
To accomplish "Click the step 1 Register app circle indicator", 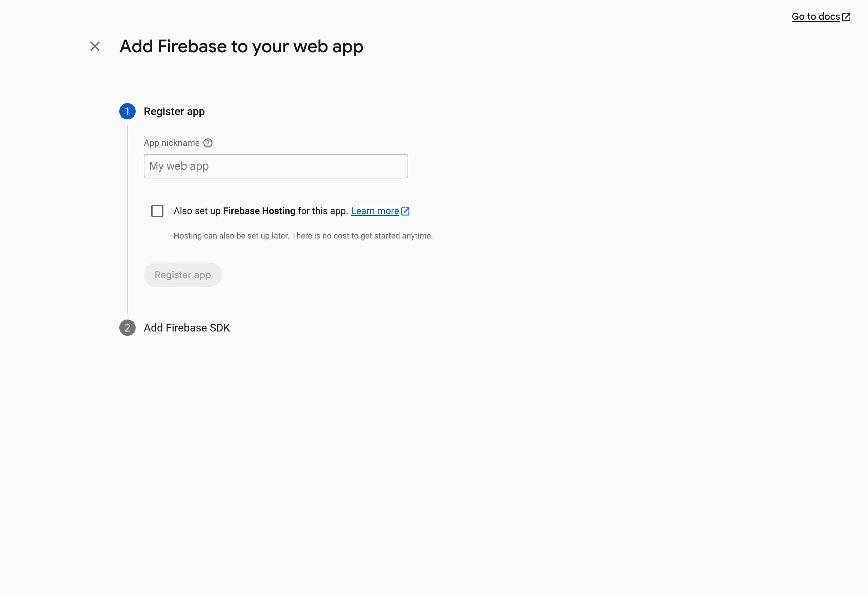I will click(127, 111).
